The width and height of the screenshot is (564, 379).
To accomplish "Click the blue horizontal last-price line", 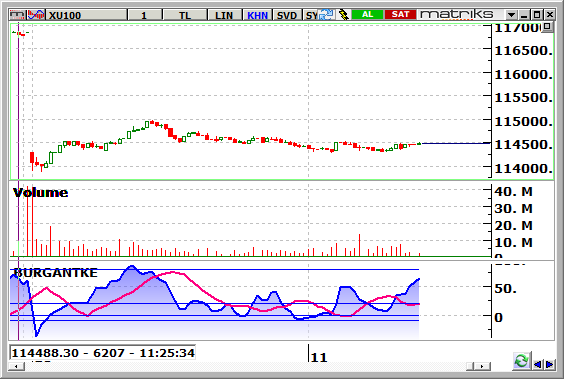I will 456,143.
